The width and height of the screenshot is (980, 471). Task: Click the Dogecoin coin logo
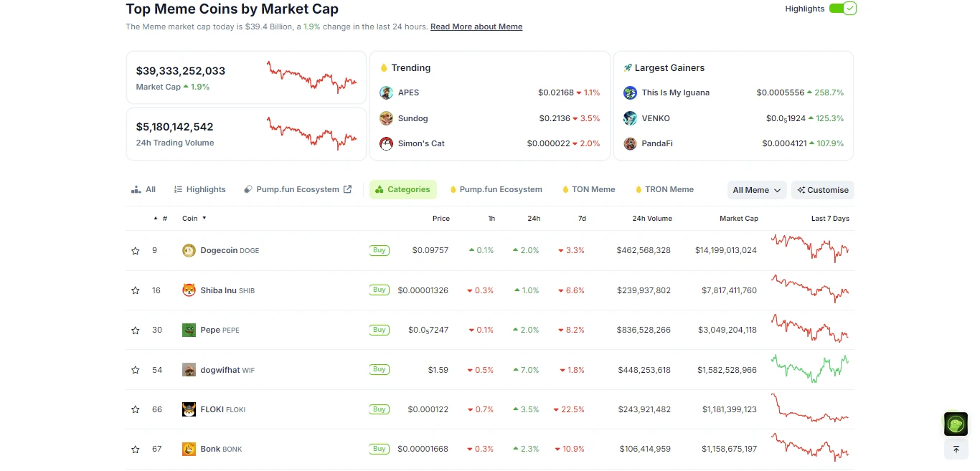coord(189,251)
